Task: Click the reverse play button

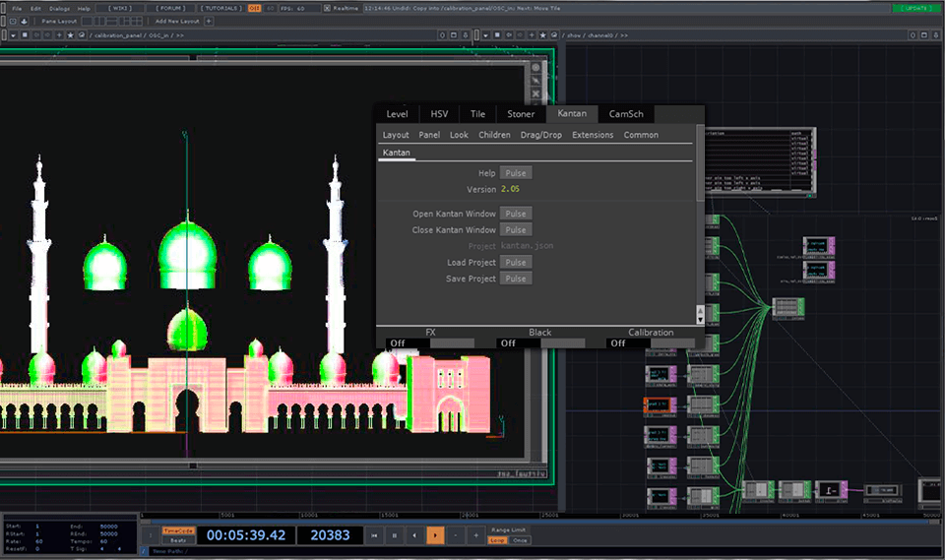Action: 414,535
